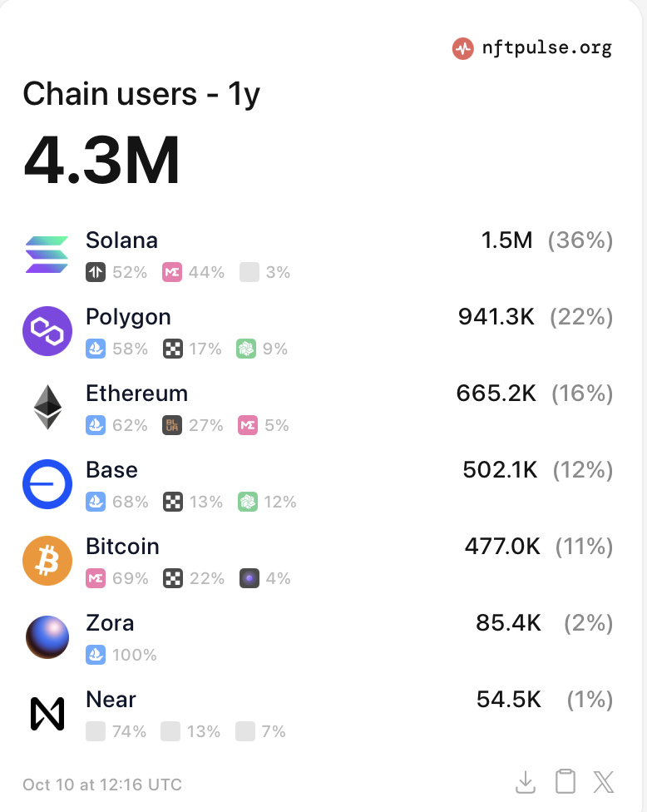Click the Base chain logo
The image size is (647, 812).
click(x=47, y=483)
